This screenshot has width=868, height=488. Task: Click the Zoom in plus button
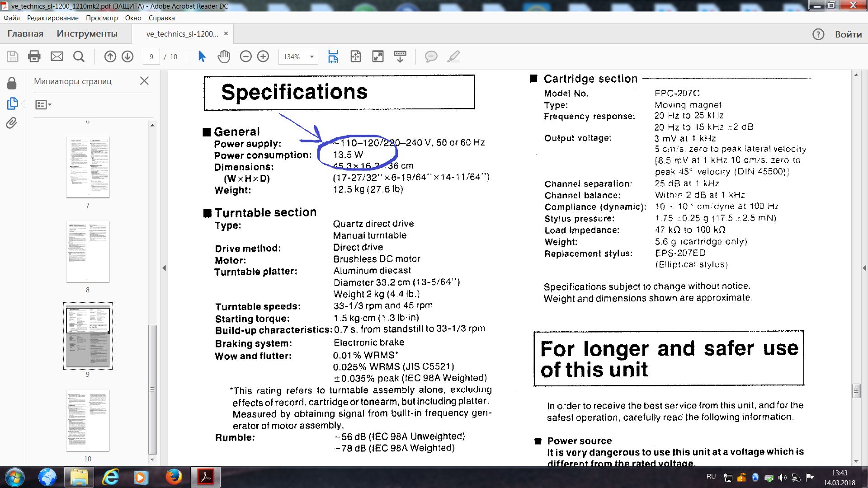pyautogui.click(x=263, y=56)
